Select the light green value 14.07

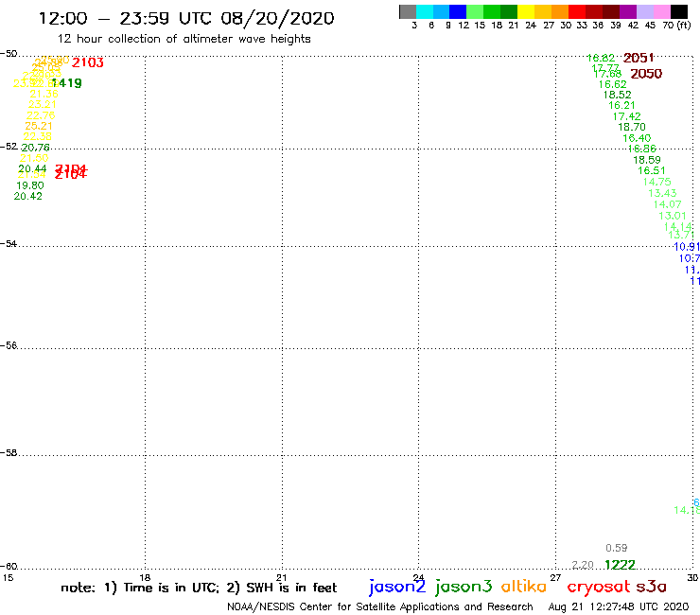tap(668, 204)
